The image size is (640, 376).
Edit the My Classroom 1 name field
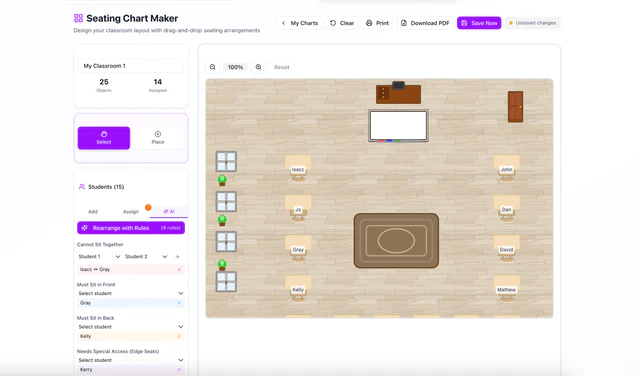(131, 66)
